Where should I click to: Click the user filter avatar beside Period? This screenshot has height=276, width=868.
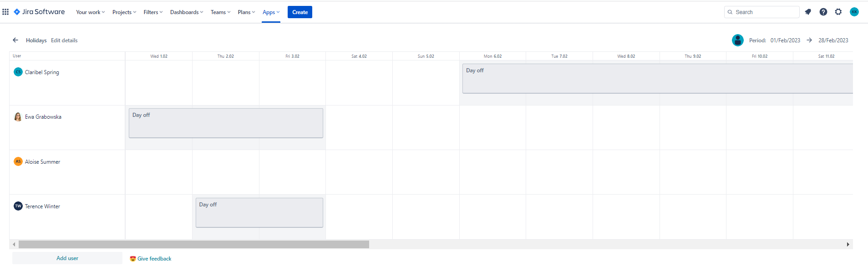pos(738,40)
